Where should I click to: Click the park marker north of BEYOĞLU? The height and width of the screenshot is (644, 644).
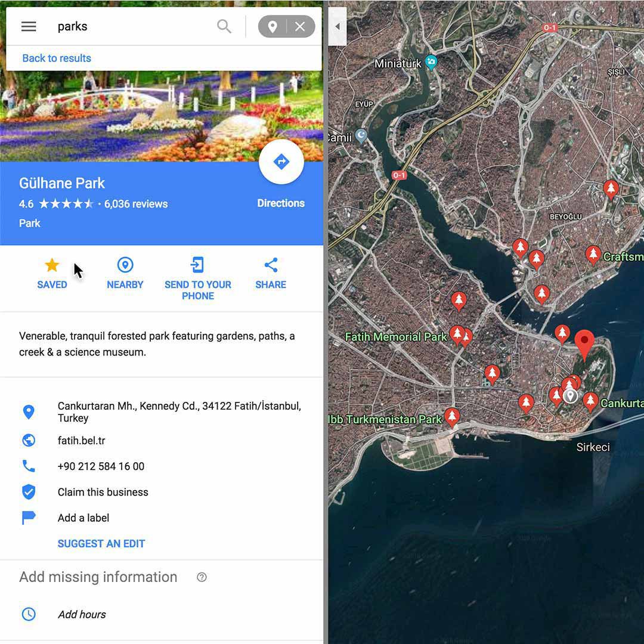click(611, 189)
